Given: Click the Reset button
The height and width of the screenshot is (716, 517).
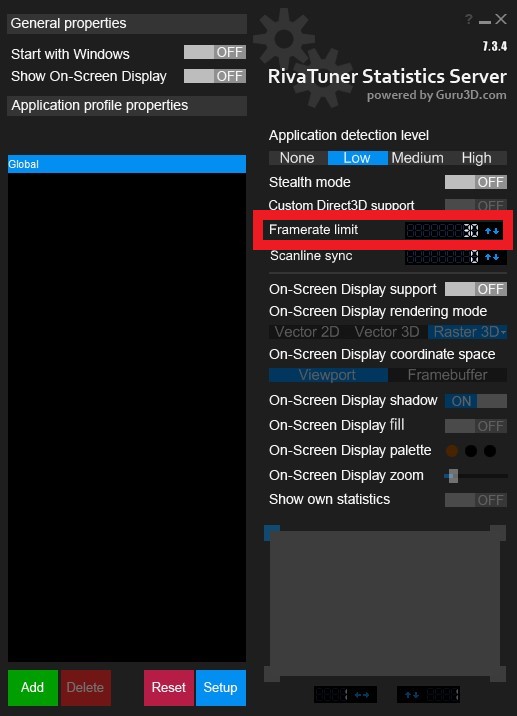Looking at the screenshot, I should click(169, 688).
